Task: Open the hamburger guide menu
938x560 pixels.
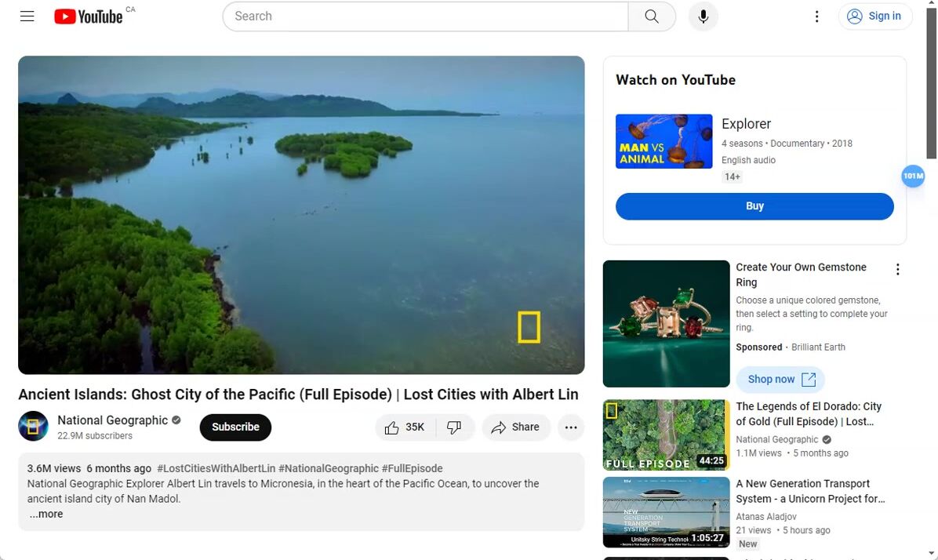Action: [27, 16]
